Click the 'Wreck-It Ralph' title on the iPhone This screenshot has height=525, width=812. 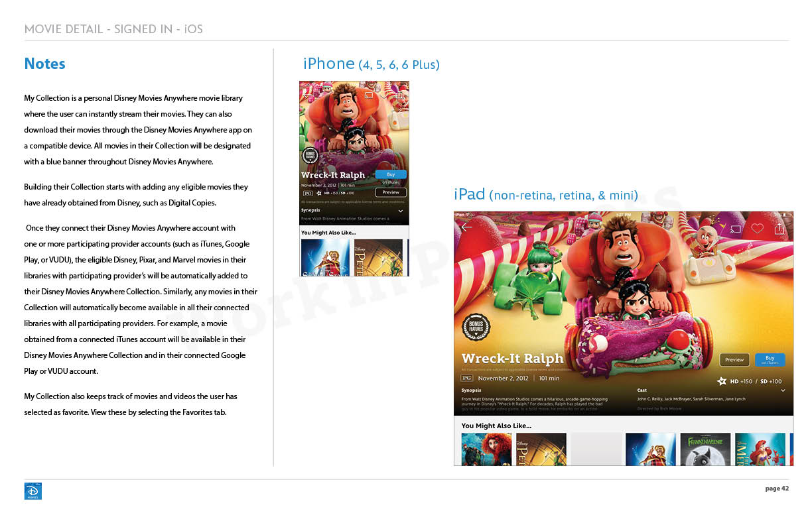coord(333,175)
